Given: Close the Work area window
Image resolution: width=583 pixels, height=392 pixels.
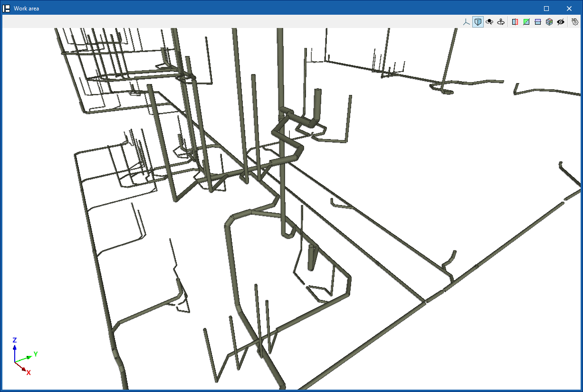Looking at the screenshot, I should pos(569,9).
